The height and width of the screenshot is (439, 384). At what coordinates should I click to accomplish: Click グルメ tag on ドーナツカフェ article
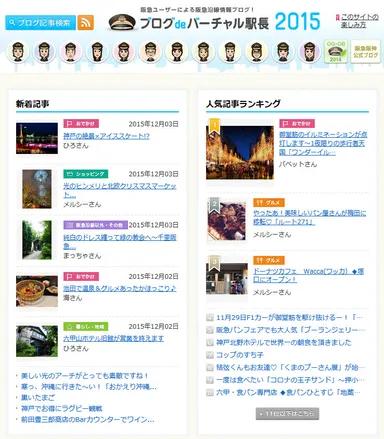(269, 260)
